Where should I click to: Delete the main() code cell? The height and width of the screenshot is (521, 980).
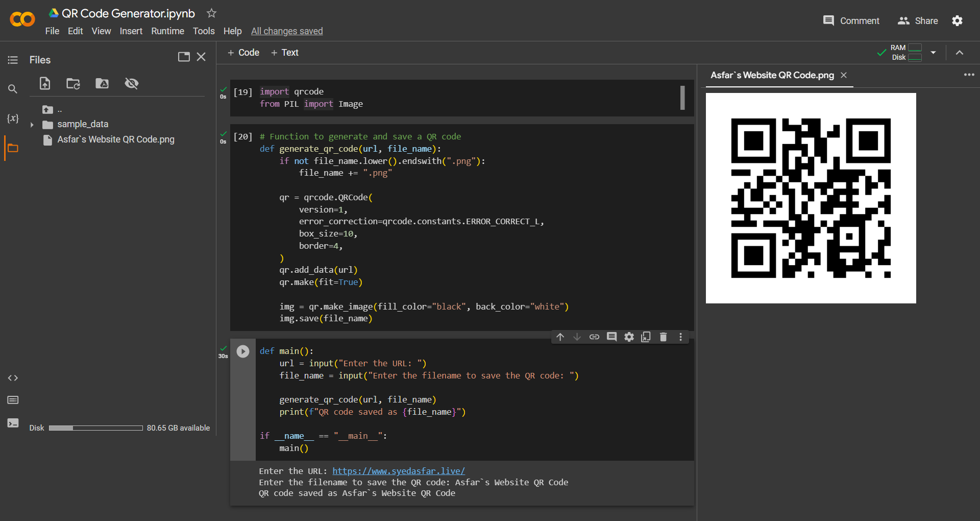point(663,337)
